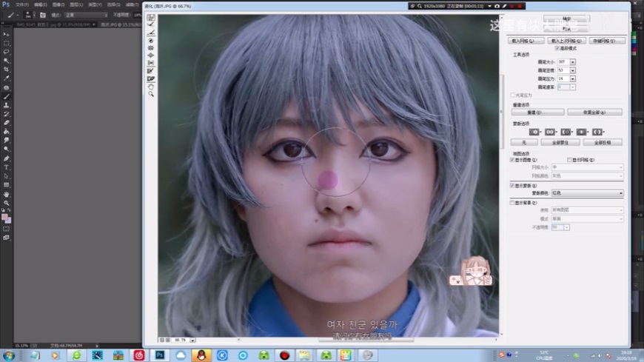Select the Lasso tool in Photoshop toolbox
Viewport: 644px width, 362px height.
tap(7, 52)
